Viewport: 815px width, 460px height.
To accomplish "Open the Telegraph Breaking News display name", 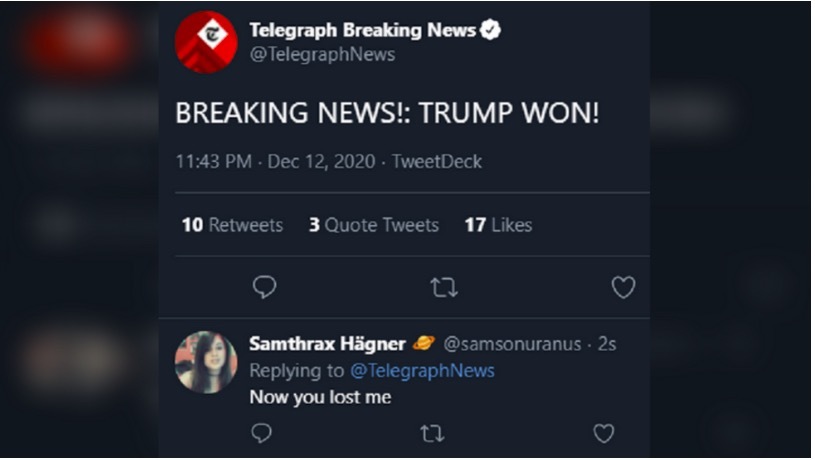I will click(362, 30).
